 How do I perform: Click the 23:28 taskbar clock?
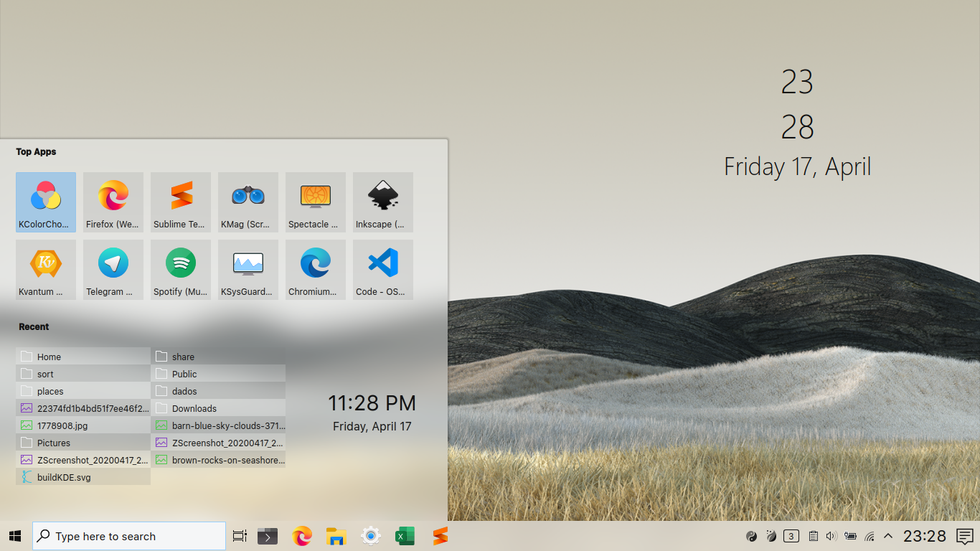coord(925,536)
